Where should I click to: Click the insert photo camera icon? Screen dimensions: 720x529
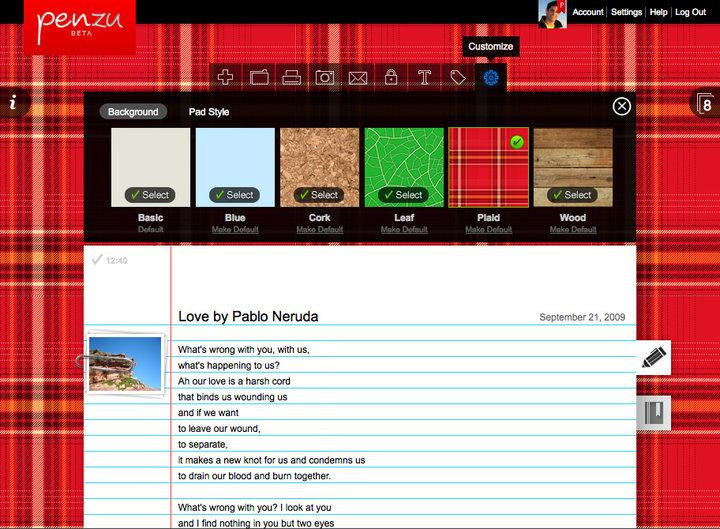tap(325, 77)
